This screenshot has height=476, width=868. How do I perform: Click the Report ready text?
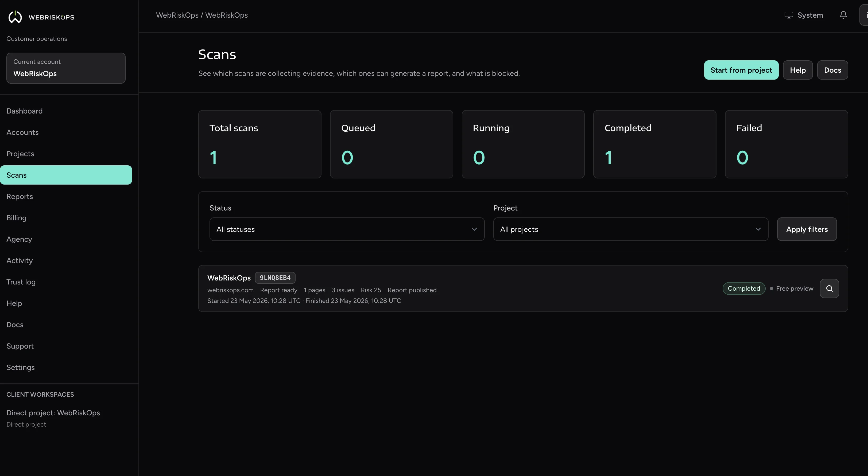(x=279, y=290)
